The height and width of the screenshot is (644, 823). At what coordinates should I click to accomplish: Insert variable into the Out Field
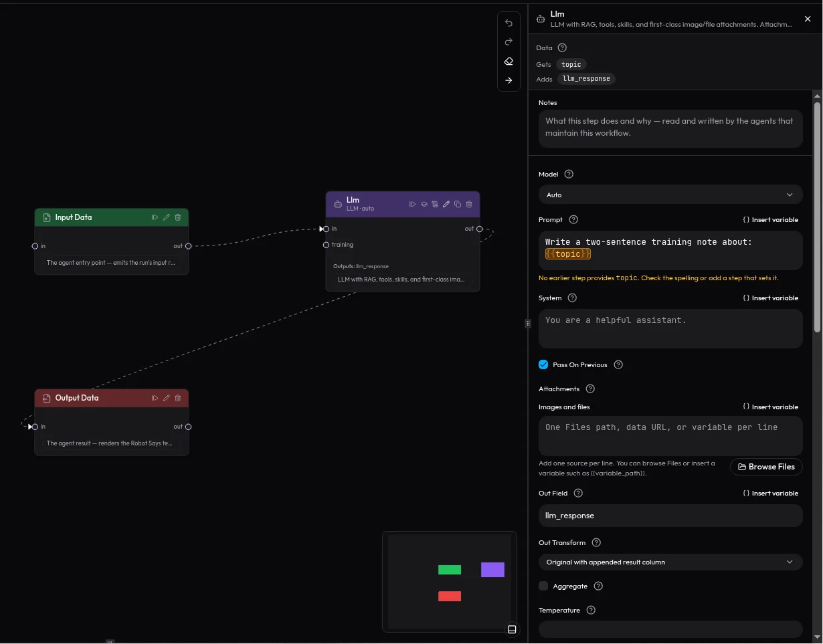coord(771,493)
